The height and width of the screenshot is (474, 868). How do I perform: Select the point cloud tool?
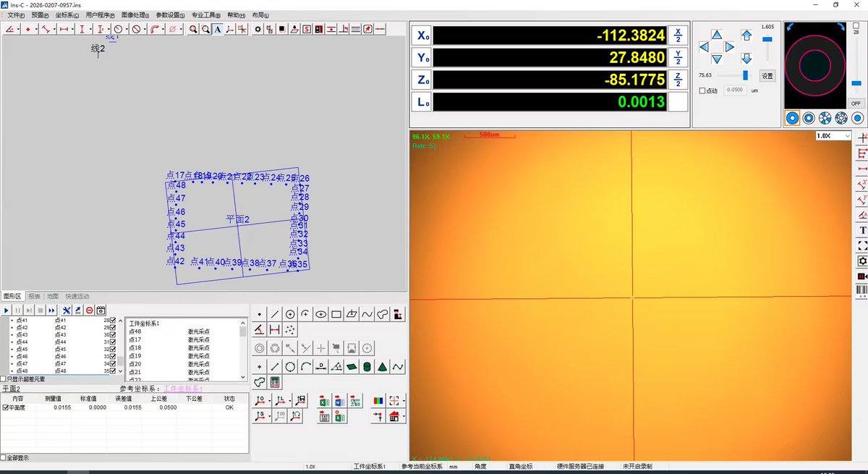(290, 330)
